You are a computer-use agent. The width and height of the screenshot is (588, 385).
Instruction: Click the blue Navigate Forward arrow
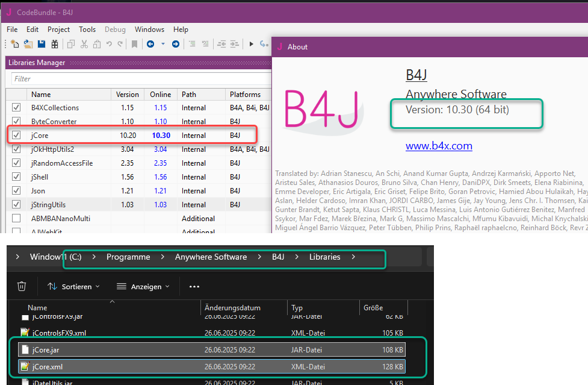(176, 44)
